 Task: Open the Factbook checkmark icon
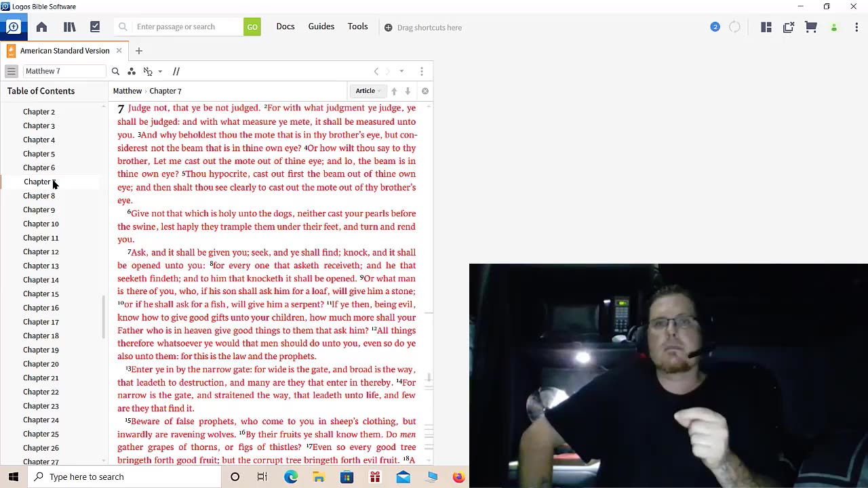tap(95, 27)
